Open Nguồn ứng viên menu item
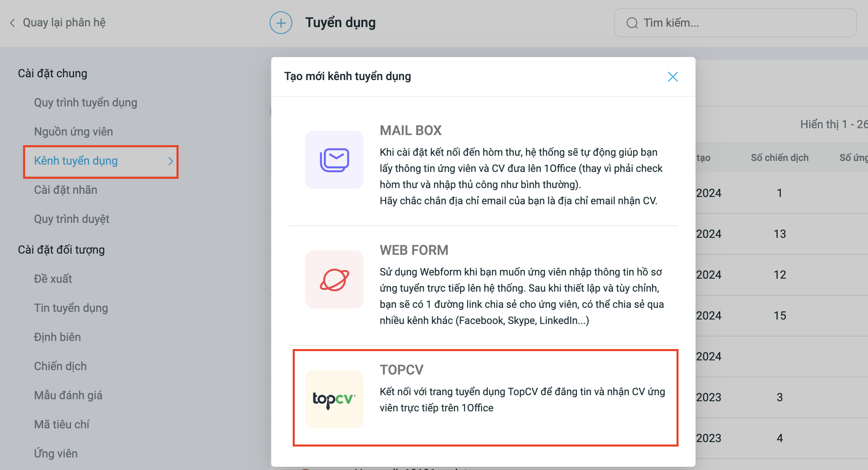Screen dimensions: 868x470 73,132
